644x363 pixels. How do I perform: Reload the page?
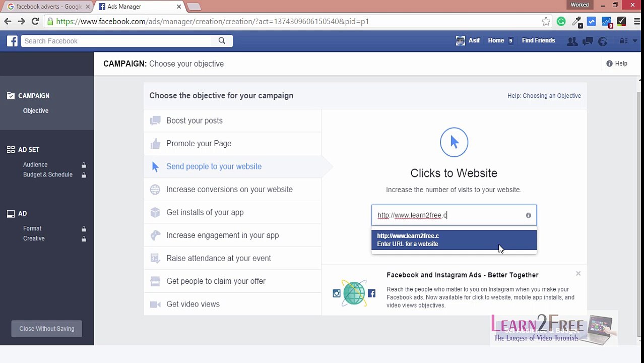click(x=35, y=21)
